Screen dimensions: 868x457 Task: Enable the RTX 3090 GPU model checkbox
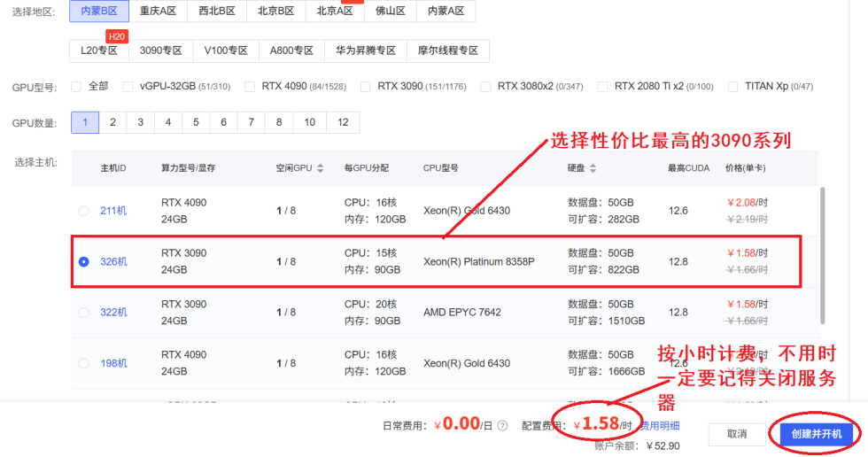pos(364,87)
